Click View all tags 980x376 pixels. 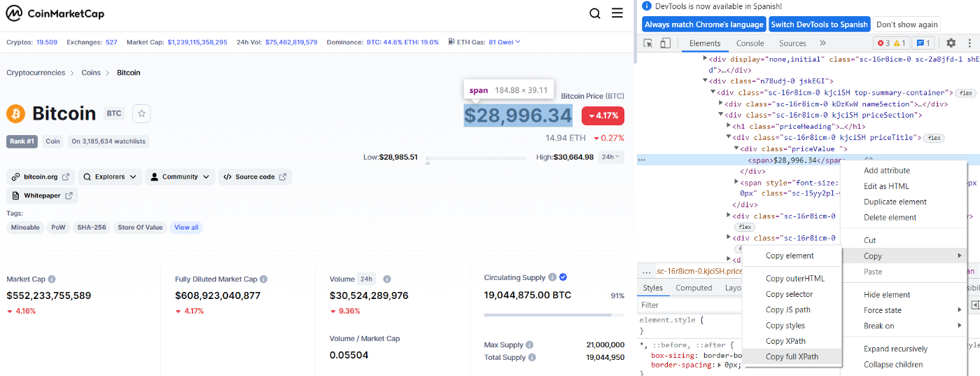tap(186, 228)
